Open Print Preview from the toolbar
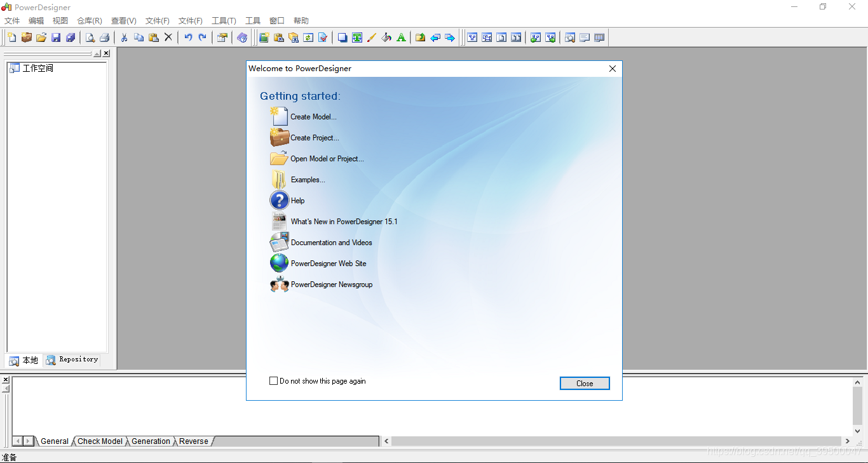 pos(90,37)
